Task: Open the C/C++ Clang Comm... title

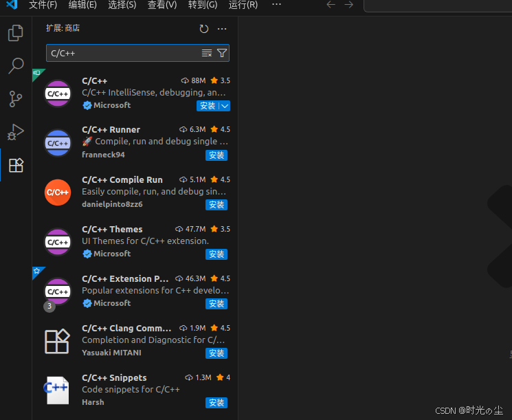Action: [126, 328]
